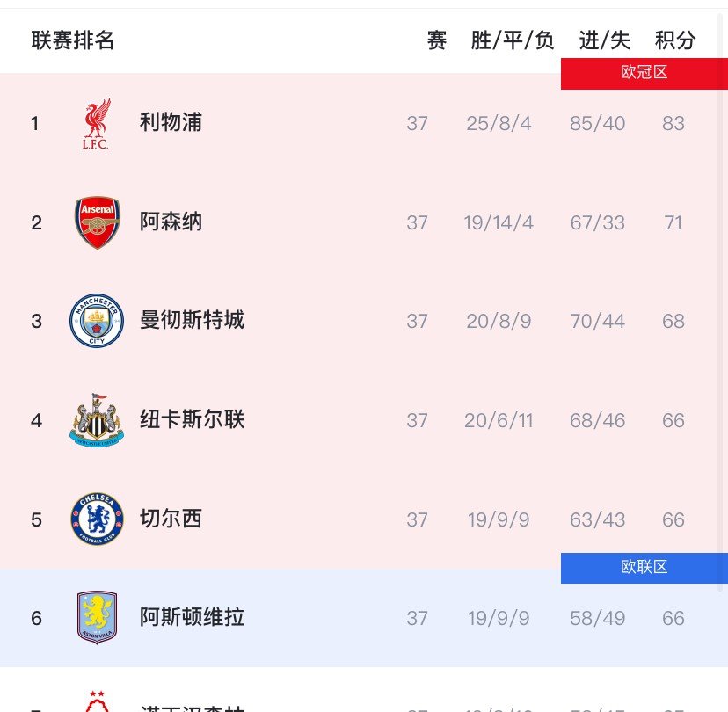The height and width of the screenshot is (712, 728).
Task: Click the 进/失 goals column header
Action: [x=604, y=40]
